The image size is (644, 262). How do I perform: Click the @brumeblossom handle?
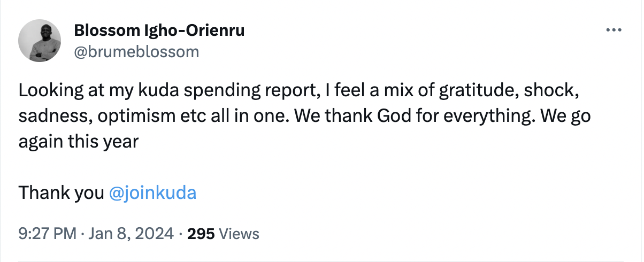click(x=136, y=51)
